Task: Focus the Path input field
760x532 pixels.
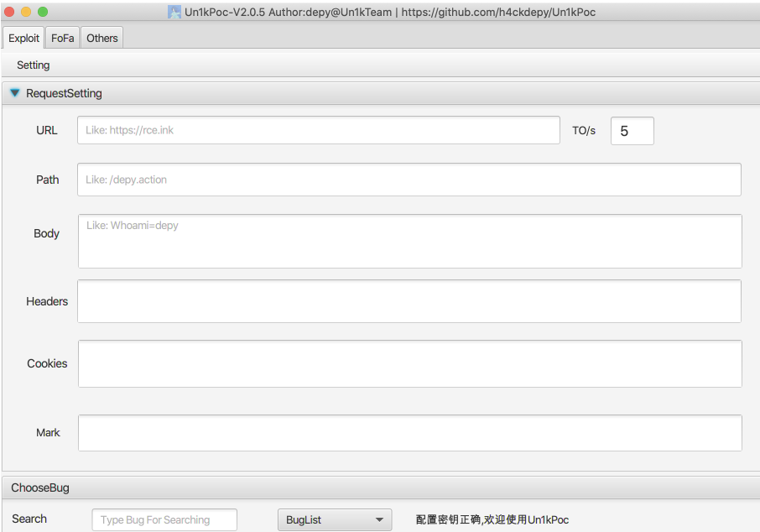Action: pyautogui.click(x=409, y=180)
